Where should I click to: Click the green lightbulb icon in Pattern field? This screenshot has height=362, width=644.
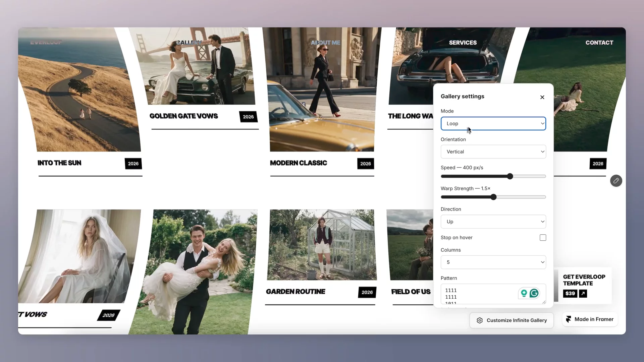pos(524,293)
